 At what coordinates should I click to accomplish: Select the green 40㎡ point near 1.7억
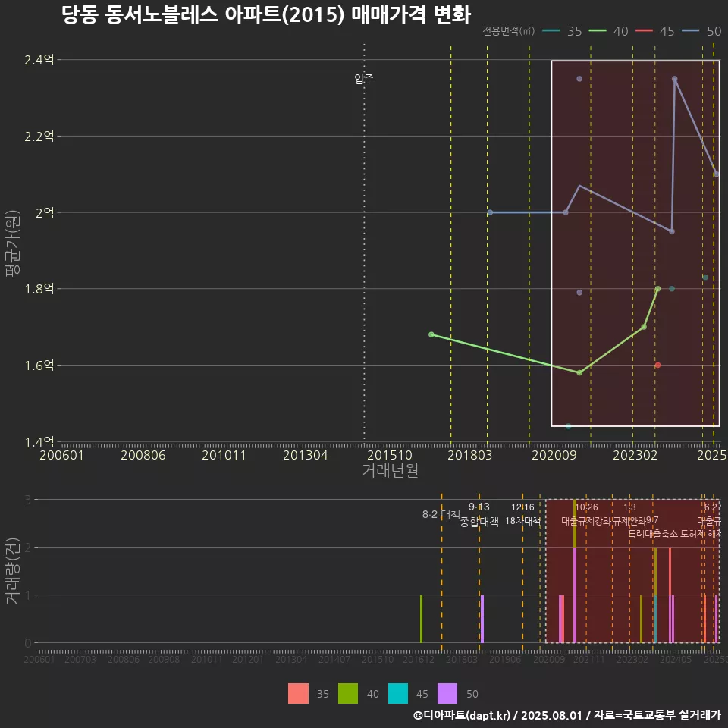644,327
